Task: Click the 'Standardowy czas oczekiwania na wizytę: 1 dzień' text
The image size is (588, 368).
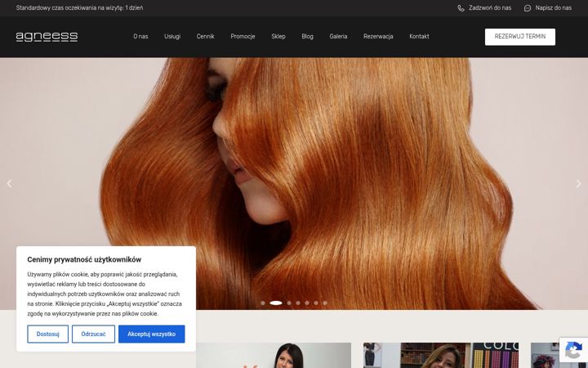Action: click(79, 8)
